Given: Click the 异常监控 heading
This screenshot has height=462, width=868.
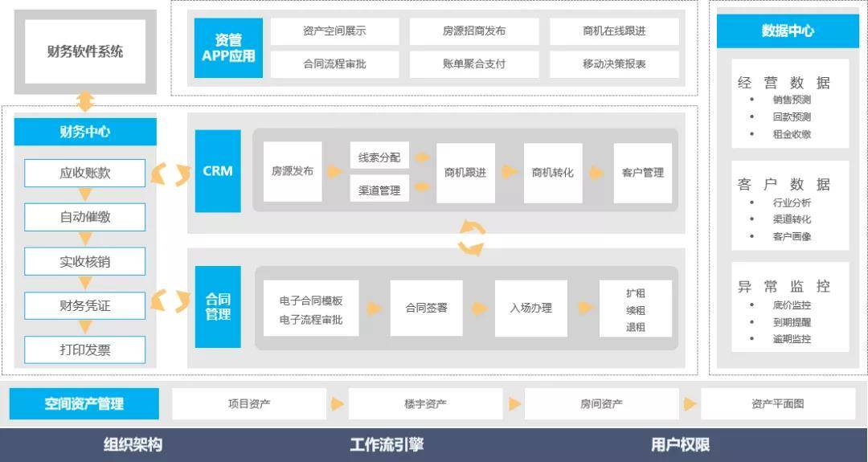Looking at the screenshot, I should pyautogui.click(x=784, y=287).
